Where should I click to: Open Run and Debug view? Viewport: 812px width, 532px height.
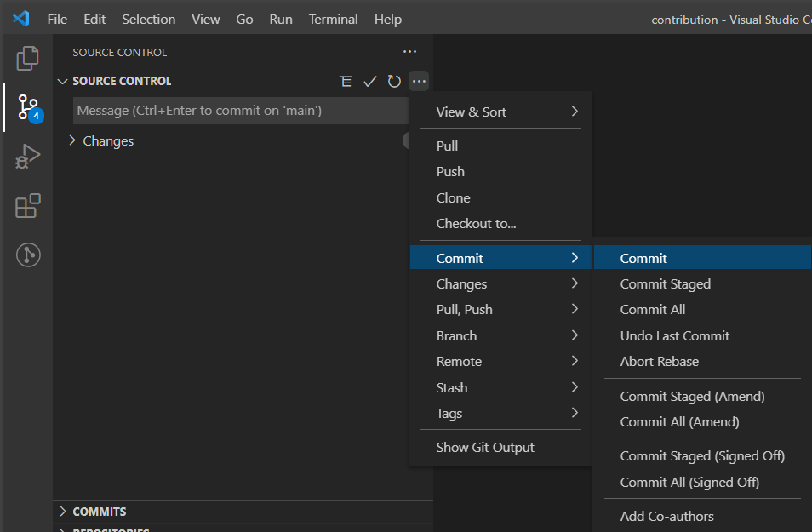coord(27,157)
